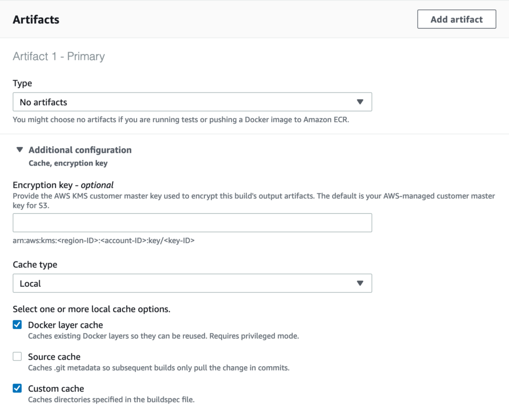Uncheck the Custom cache checkbox
The height and width of the screenshot is (420, 509).
pos(17,388)
